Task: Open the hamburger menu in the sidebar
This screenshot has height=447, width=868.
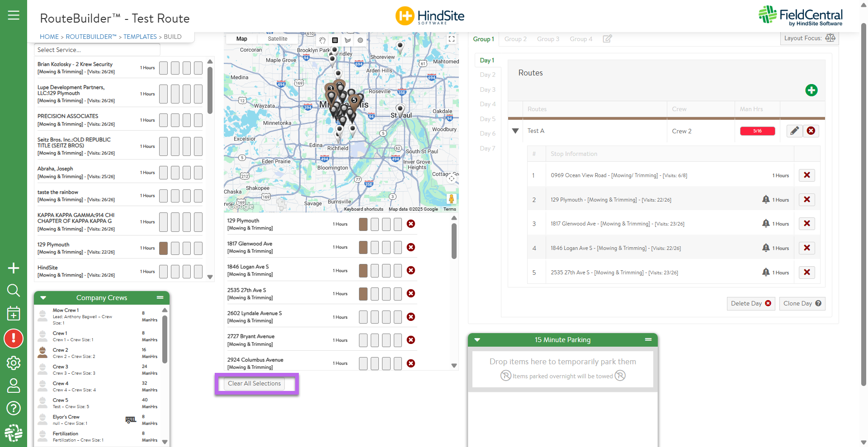Action: coord(14,15)
